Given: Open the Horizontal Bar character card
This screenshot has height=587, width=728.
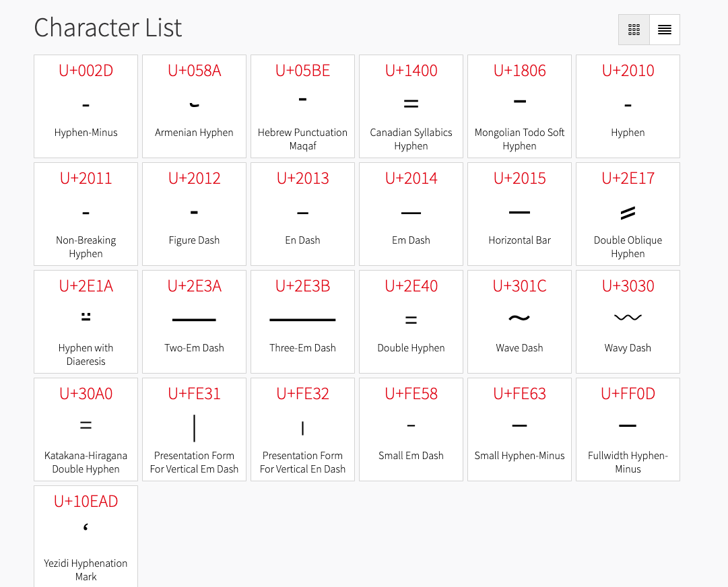Looking at the screenshot, I should tap(519, 214).
